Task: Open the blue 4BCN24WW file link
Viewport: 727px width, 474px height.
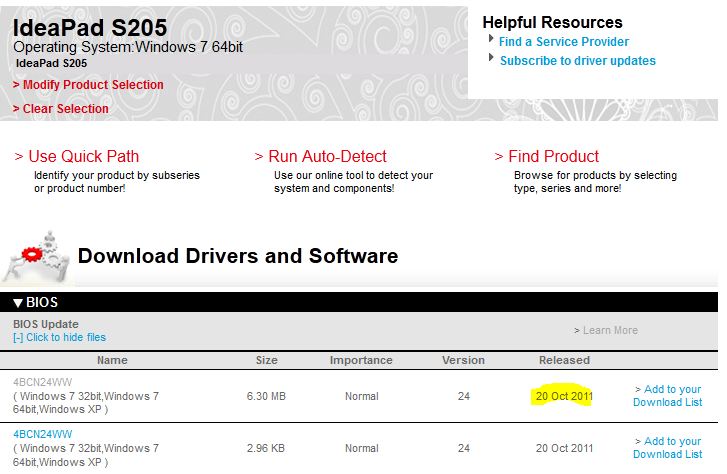Action: point(43,434)
